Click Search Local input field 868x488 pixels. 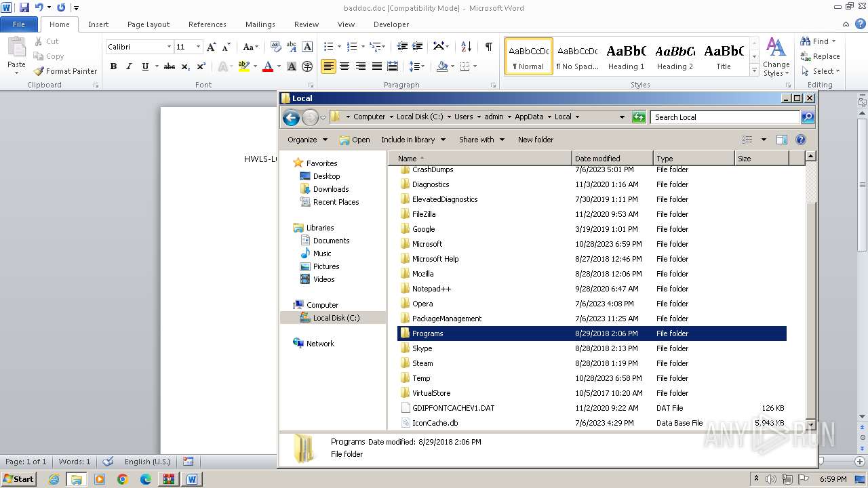click(x=726, y=117)
